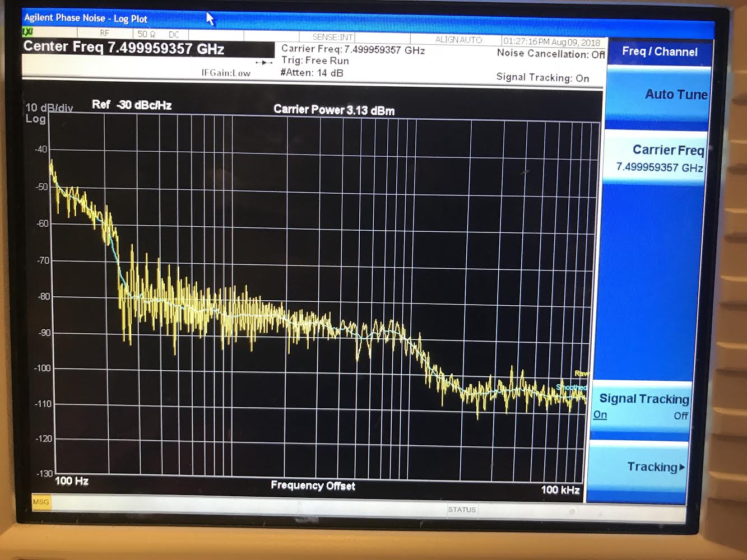Select the Center Freq 7.499959357 GHz readout
Viewport: 747px width, 560px height.
coord(124,48)
